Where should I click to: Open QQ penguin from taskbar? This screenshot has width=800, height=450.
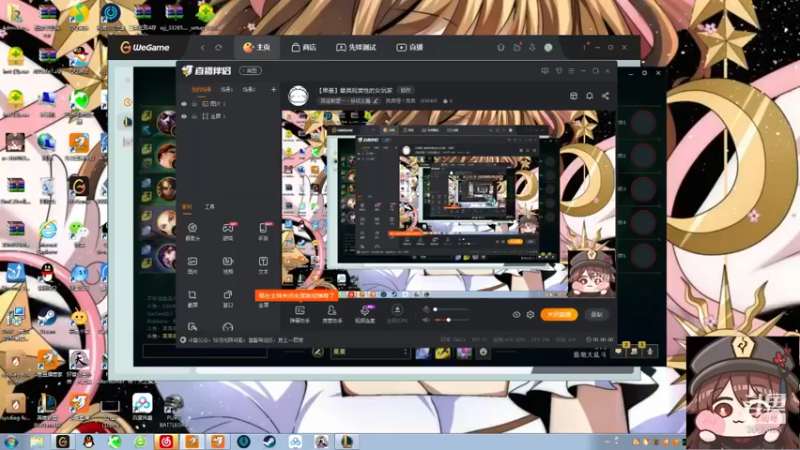pos(89,441)
